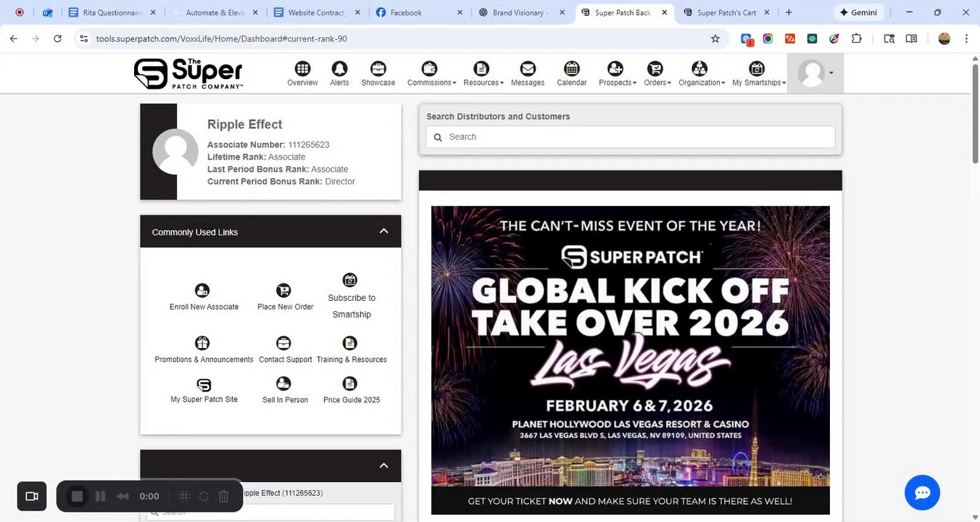The height and width of the screenshot is (522, 980).
Task: Click the Enroll New Associate icon
Action: [x=202, y=290]
